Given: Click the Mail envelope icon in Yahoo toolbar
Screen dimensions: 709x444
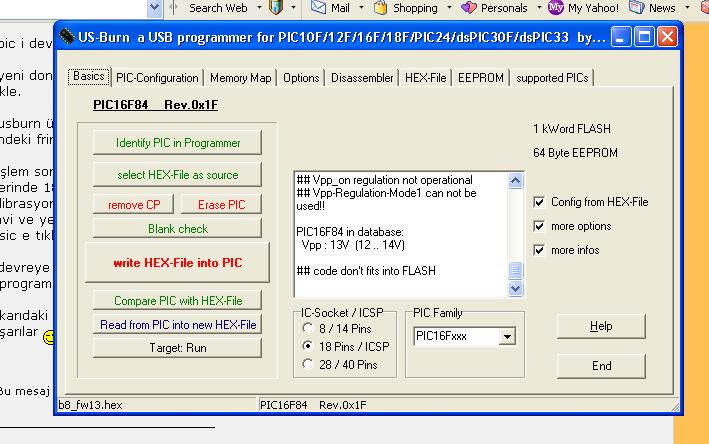Looking at the screenshot, I should point(318,7).
